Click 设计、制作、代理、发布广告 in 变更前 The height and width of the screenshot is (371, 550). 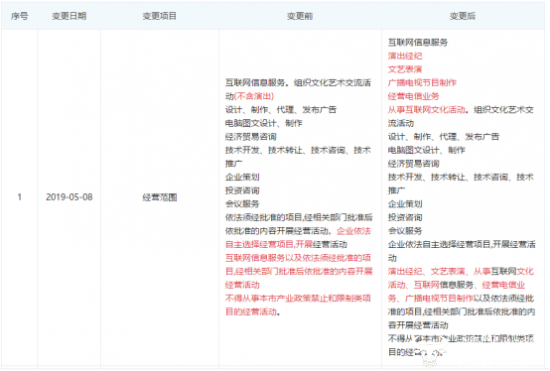tap(281, 110)
